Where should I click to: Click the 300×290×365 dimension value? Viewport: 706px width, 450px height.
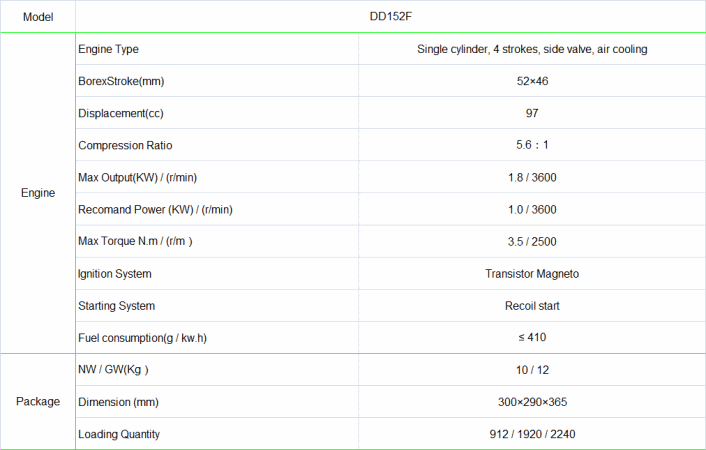(x=532, y=402)
